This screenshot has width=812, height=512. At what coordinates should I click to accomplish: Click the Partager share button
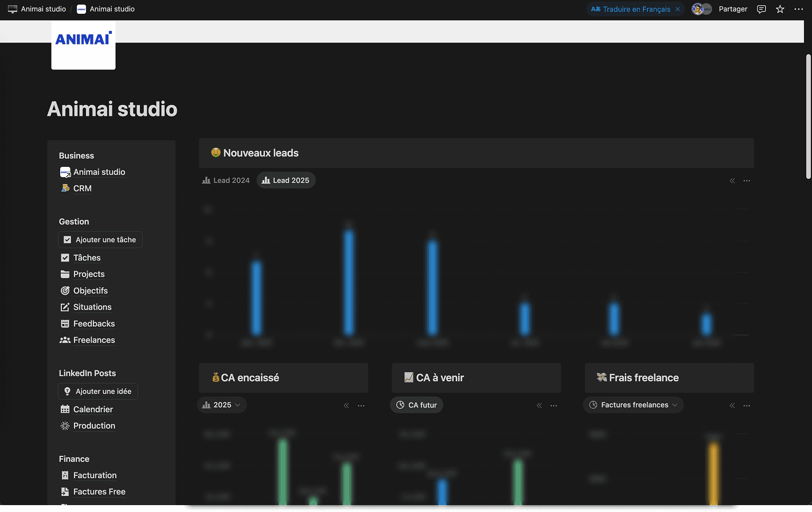click(733, 9)
